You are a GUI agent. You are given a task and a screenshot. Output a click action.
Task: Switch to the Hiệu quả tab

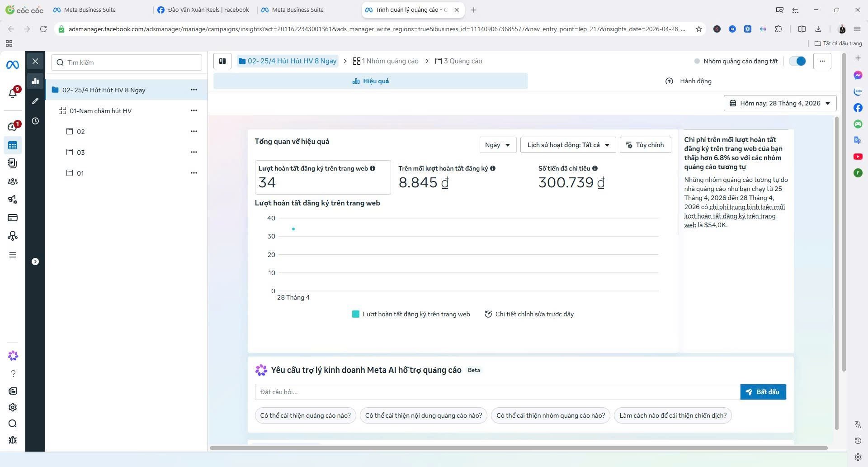click(370, 81)
